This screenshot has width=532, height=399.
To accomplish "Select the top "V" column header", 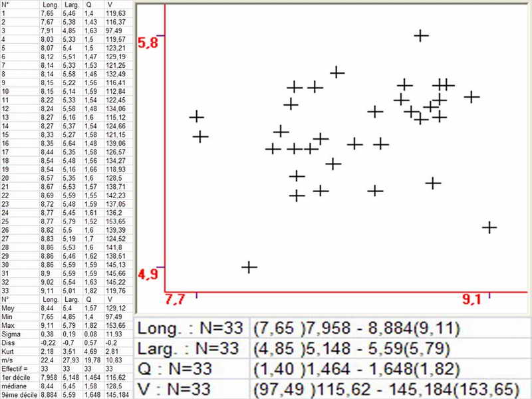I will [x=110, y=5].
